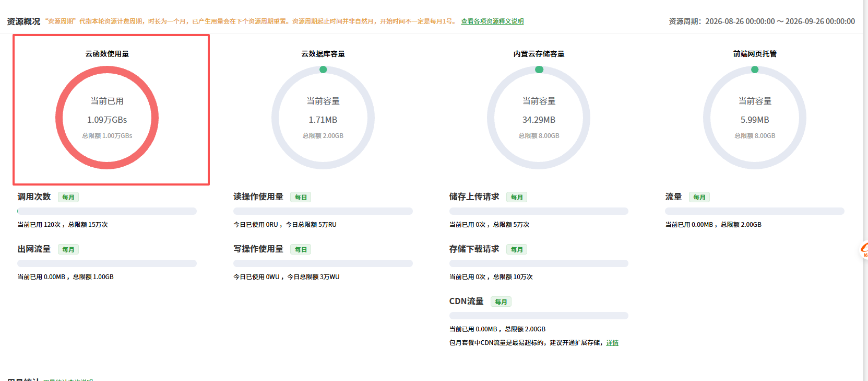Click the 今日已使用 0WU，今日总限额 3万WU text
The image size is (868, 381).
coord(287,277)
